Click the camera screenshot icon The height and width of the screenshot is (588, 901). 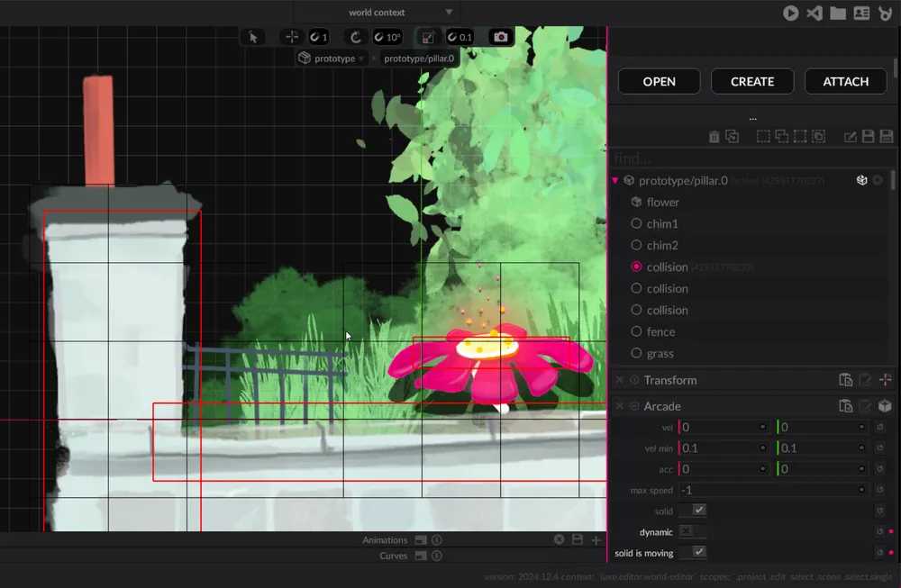(501, 37)
